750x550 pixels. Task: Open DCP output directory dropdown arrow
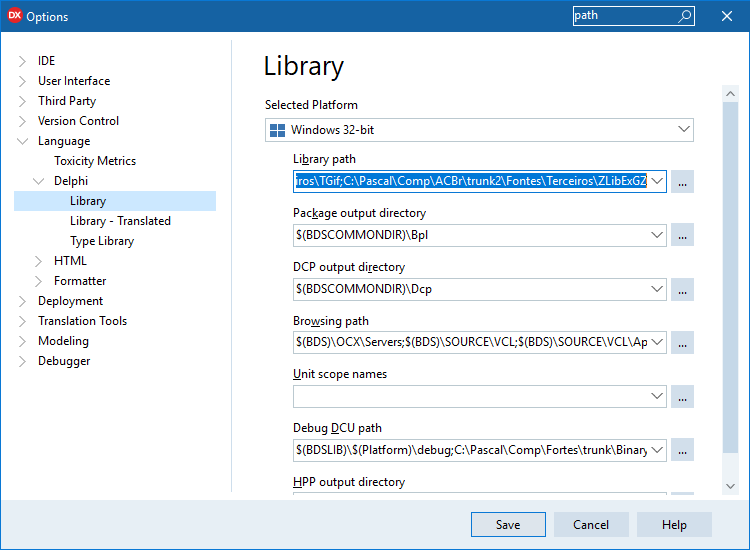(657, 289)
